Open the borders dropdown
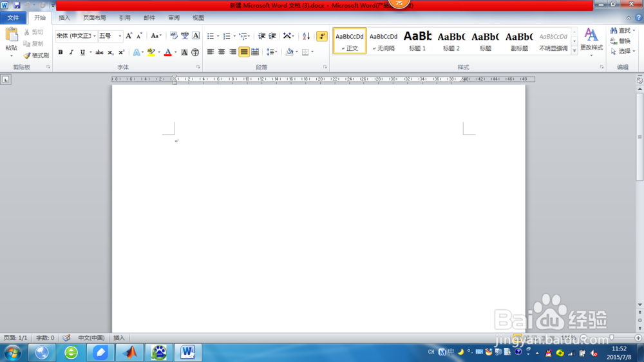The width and height of the screenshot is (644, 362). click(x=312, y=52)
